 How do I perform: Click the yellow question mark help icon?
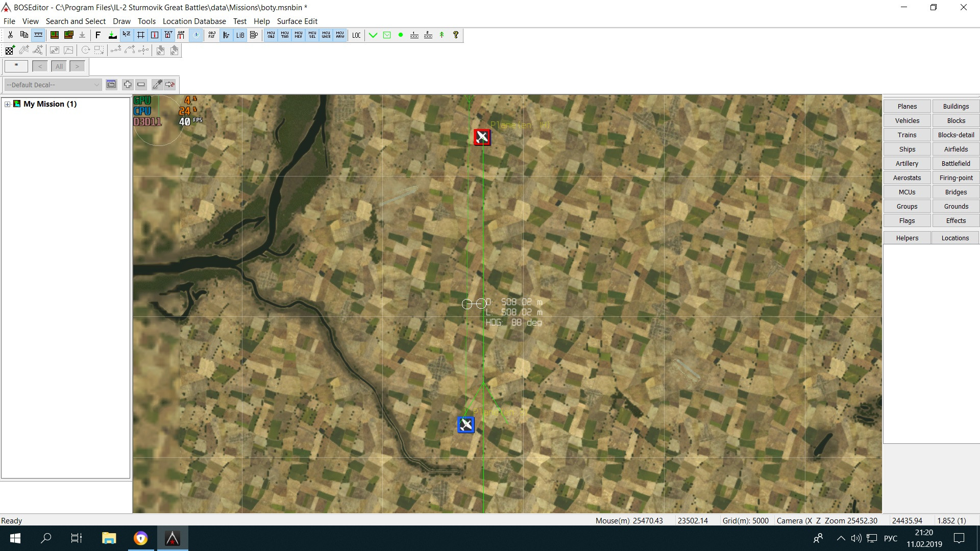[x=456, y=35]
